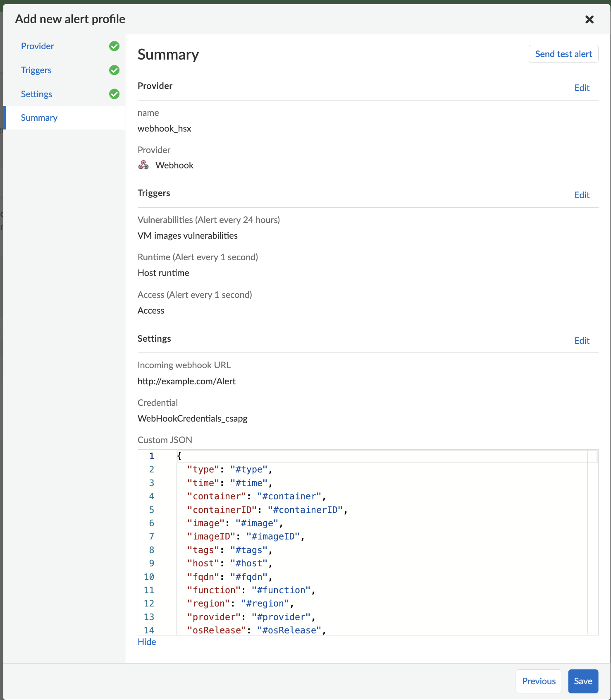Screen dimensions: 611x700
Task: Place cursor on JSON line 1 opening brace
Action: 179,456
